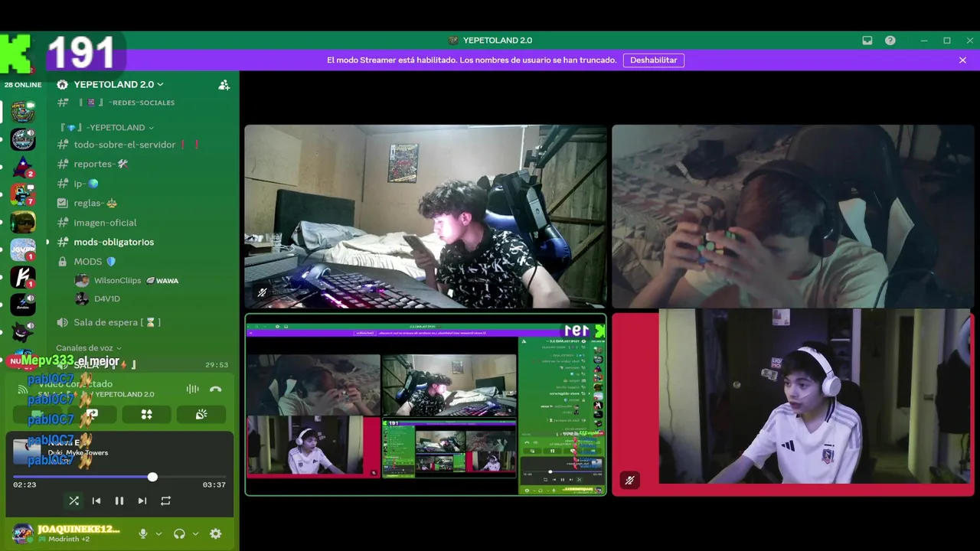Deafen using the headphones icon

[x=179, y=533]
